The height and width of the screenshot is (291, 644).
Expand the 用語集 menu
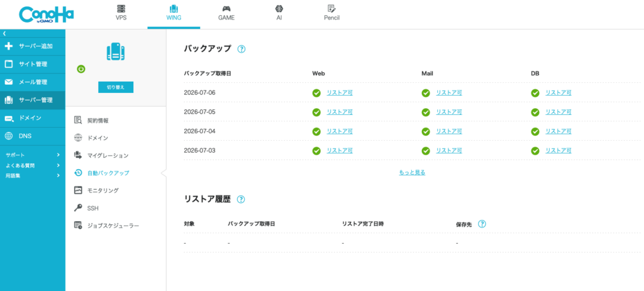click(33, 175)
